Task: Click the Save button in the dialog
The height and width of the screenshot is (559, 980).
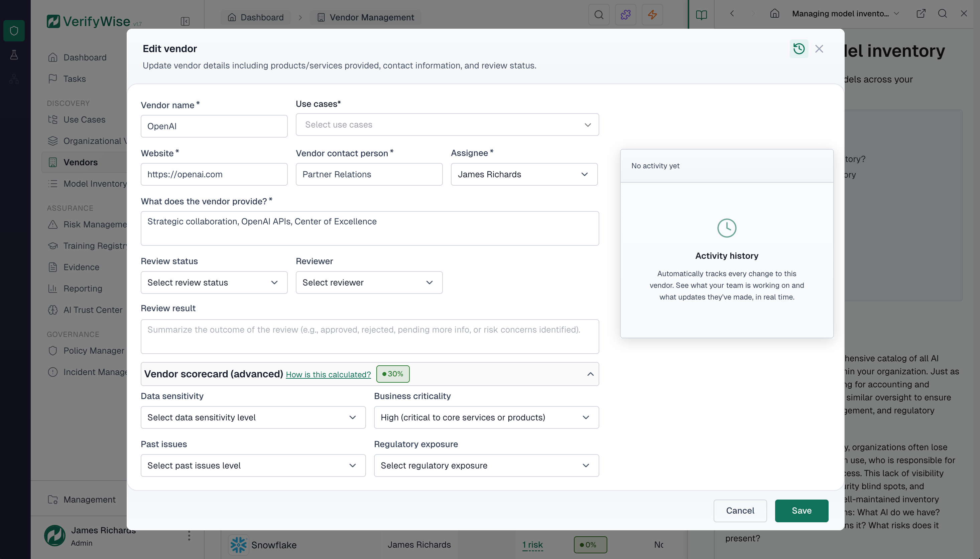Action: pyautogui.click(x=801, y=511)
